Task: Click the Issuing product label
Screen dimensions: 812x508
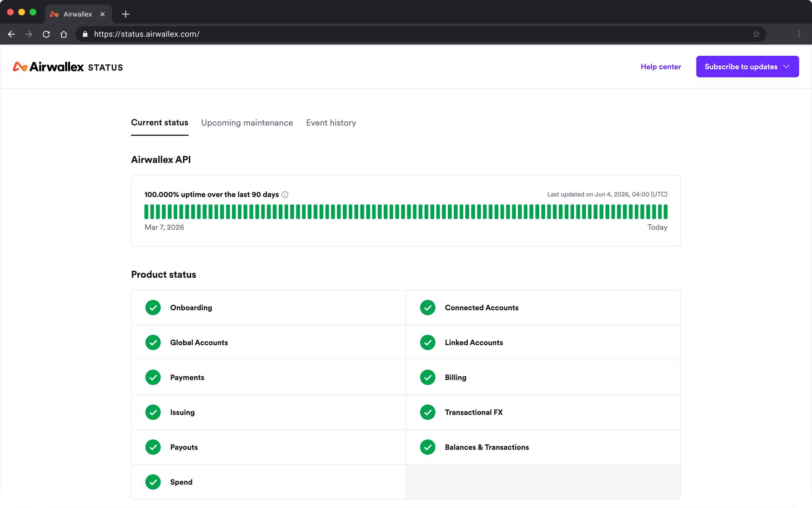Action: (182, 412)
